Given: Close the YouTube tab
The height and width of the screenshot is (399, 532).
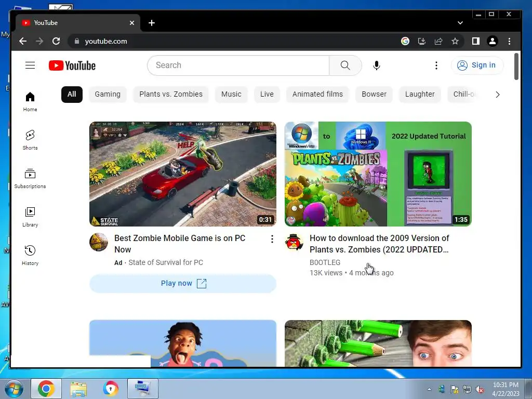Looking at the screenshot, I should [x=132, y=23].
